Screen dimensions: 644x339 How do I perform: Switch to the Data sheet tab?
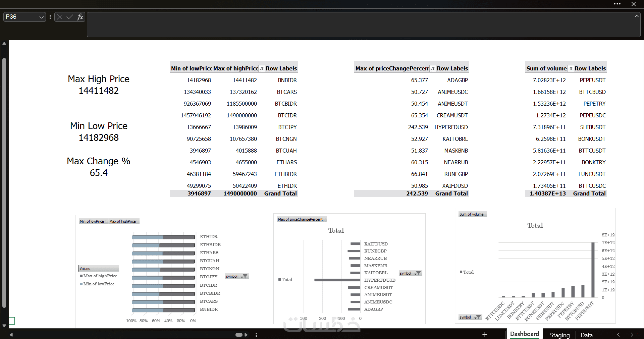click(586, 335)
